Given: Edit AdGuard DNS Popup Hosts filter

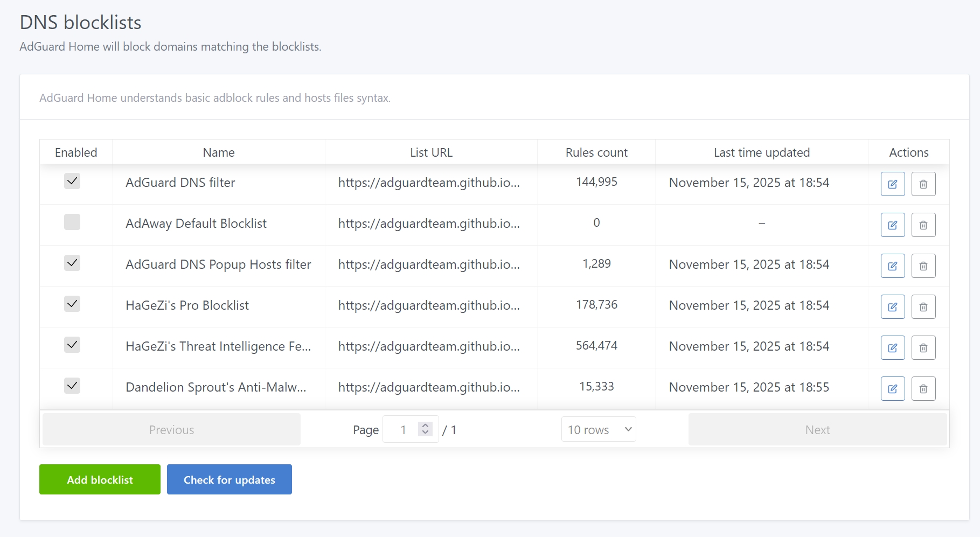Looking at the screenshot, I should (892, 266).
